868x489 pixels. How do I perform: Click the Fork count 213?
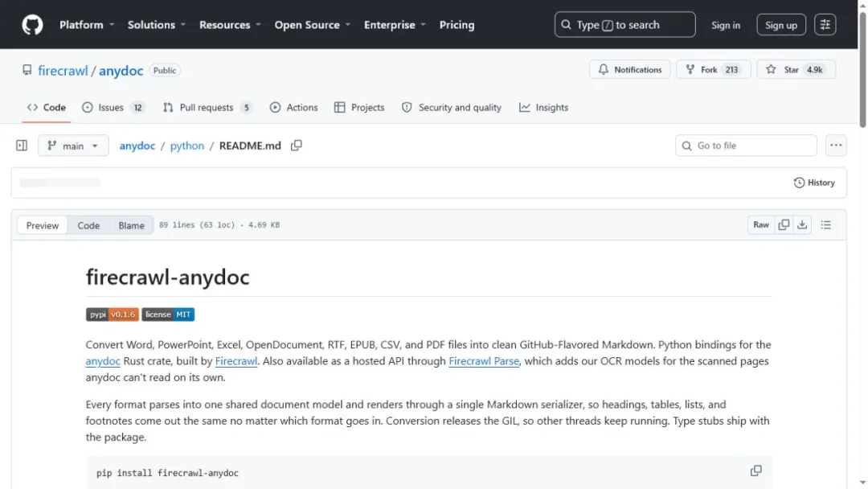click(x=731, y=70)
